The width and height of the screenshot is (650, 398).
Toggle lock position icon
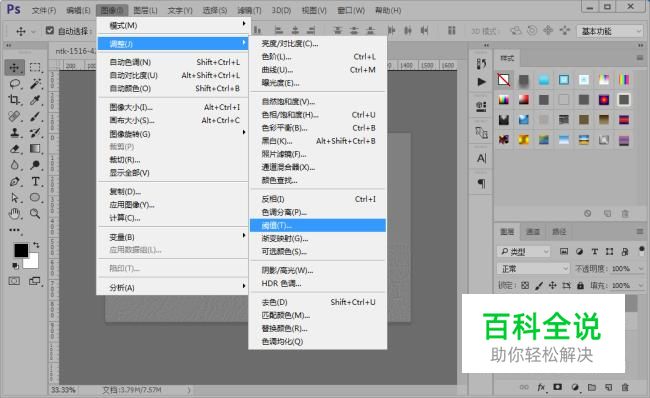coord(553,285)
